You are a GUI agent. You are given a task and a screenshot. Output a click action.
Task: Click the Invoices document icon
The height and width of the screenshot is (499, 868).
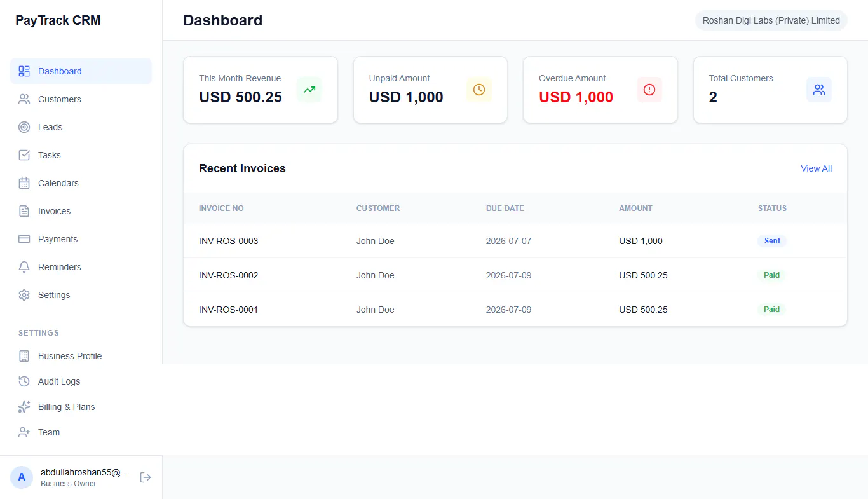click(x=24, y=211)
